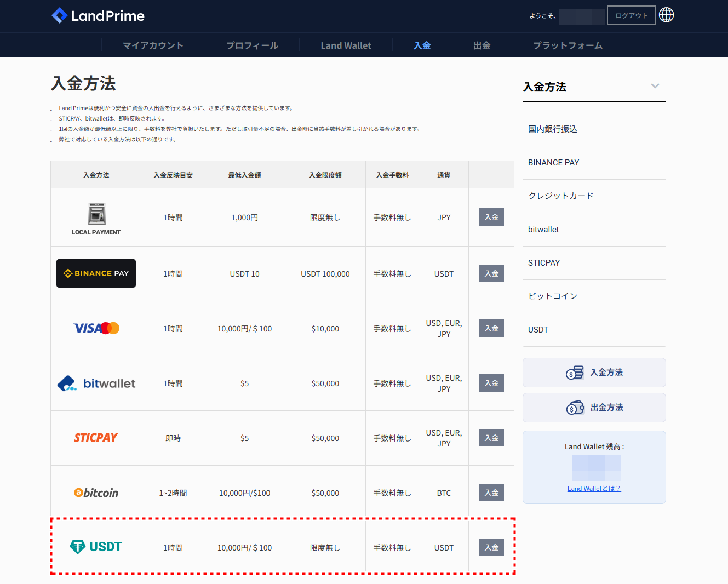728x584 pixels.
Task: Click 入金 button for VISA card row
Action: pyautogui.click(x=491, y=328)
